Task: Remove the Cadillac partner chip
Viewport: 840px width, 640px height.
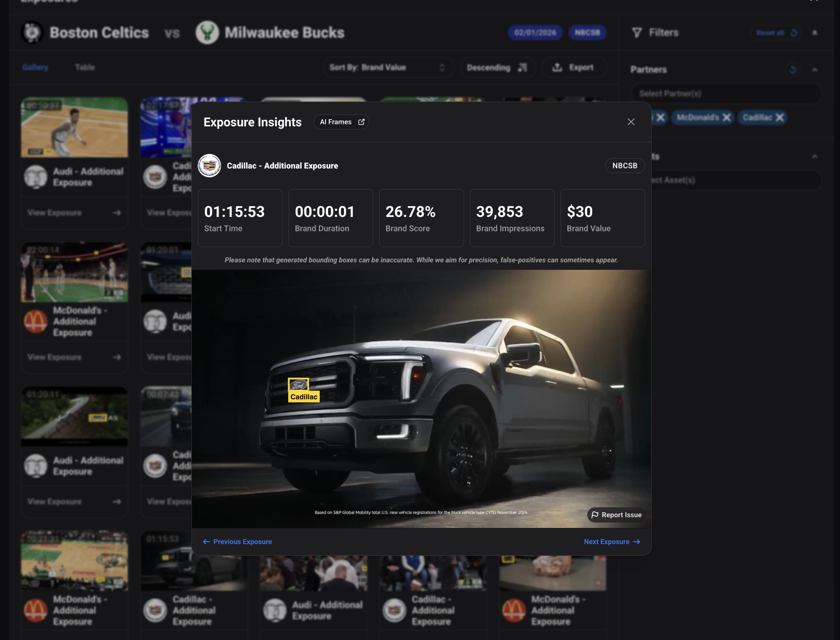Action: 779,117
